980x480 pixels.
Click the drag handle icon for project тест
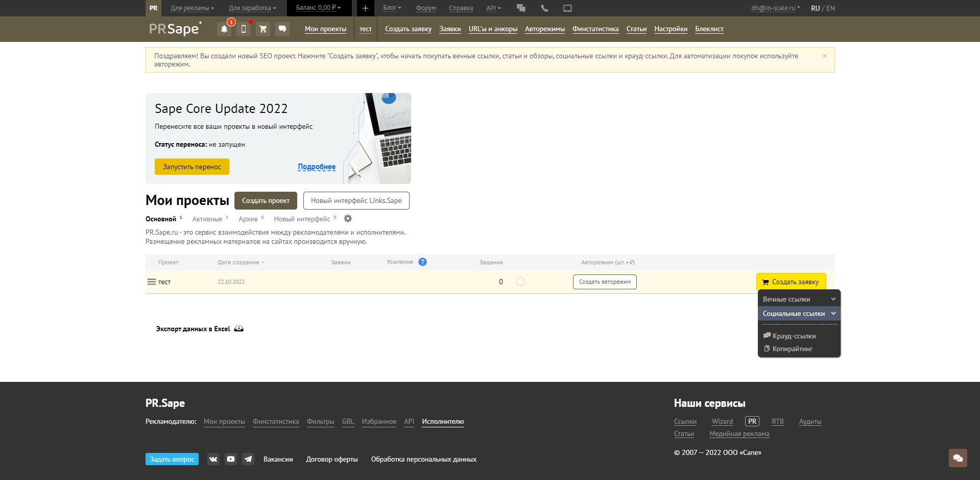[152, 282]
